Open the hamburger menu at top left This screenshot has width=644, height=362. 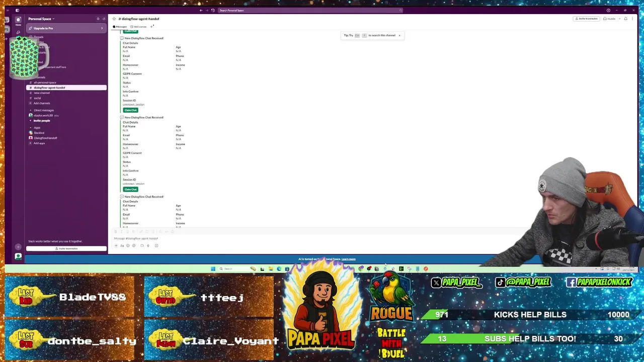8,10
